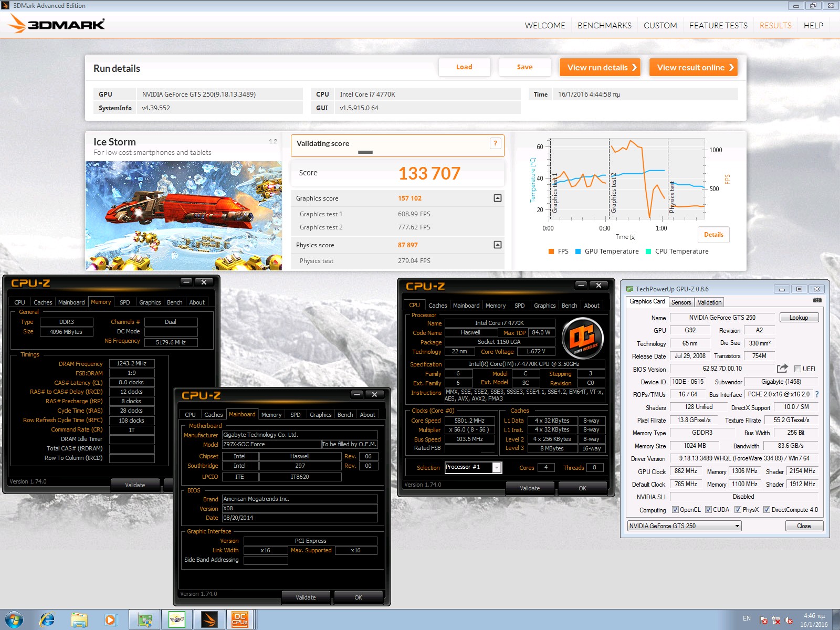Toggle the OpenCL checkbox
The image size is (840, 630).
coord(675,509)
